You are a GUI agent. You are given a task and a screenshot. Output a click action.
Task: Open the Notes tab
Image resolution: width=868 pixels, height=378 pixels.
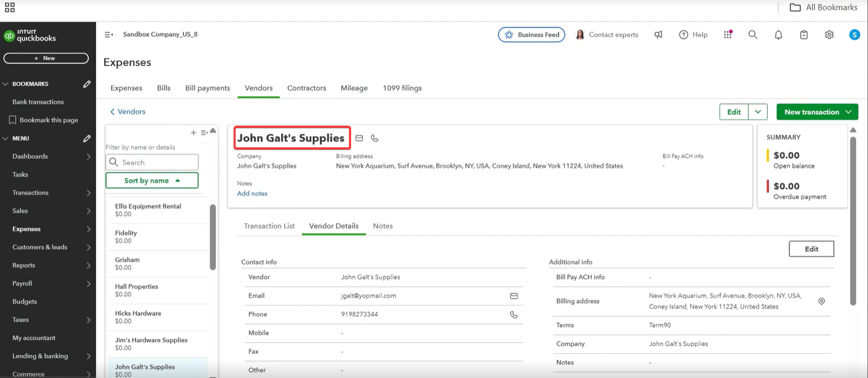(383, 226)
